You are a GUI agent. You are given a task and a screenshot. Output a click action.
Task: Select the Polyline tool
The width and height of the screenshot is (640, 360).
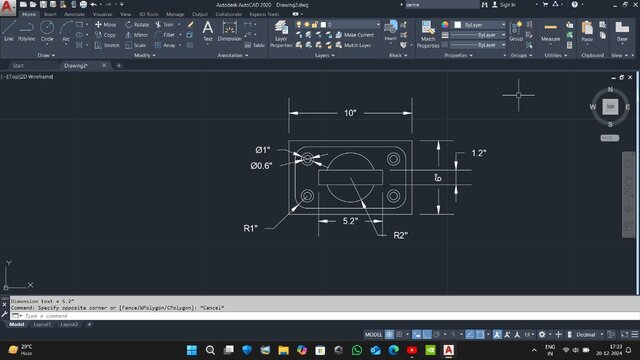tap(26, 31)
